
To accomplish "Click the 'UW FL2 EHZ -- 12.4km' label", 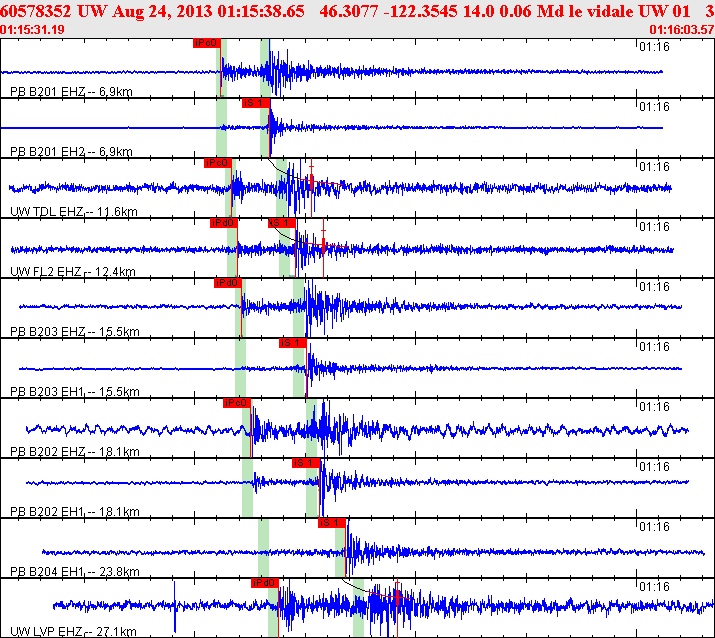I will 73,272.
